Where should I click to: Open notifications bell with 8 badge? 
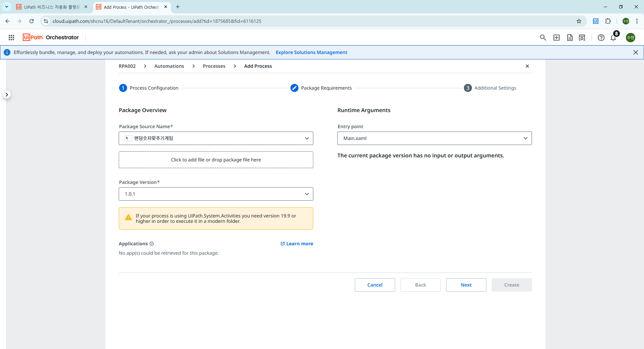pos(614,37)
